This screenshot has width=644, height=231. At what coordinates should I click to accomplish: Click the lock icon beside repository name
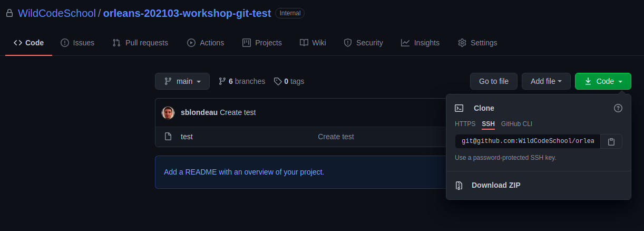9,13
